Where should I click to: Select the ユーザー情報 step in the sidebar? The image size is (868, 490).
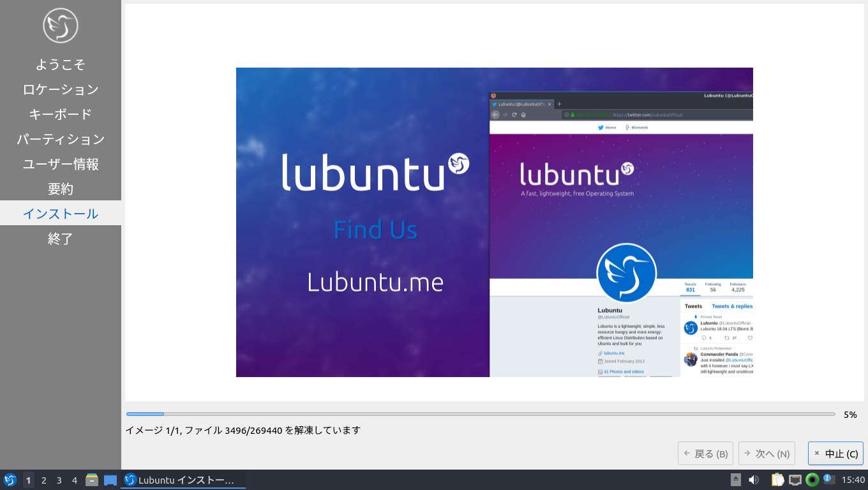[x=61, y=163]
